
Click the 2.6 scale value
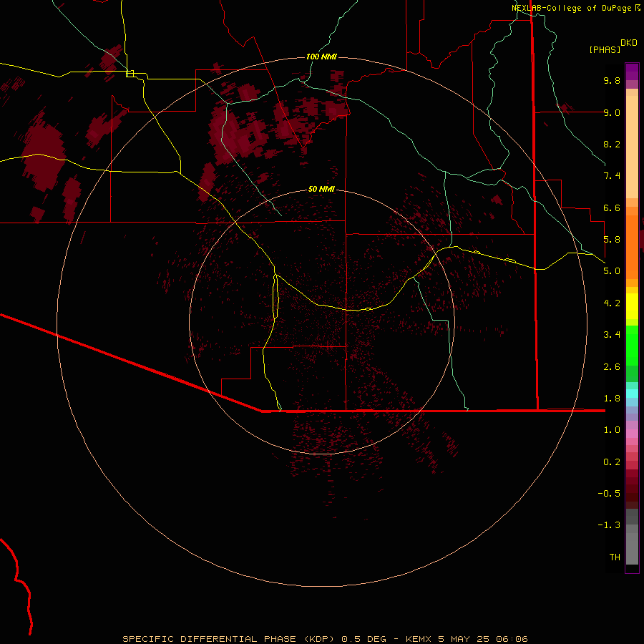612,367
